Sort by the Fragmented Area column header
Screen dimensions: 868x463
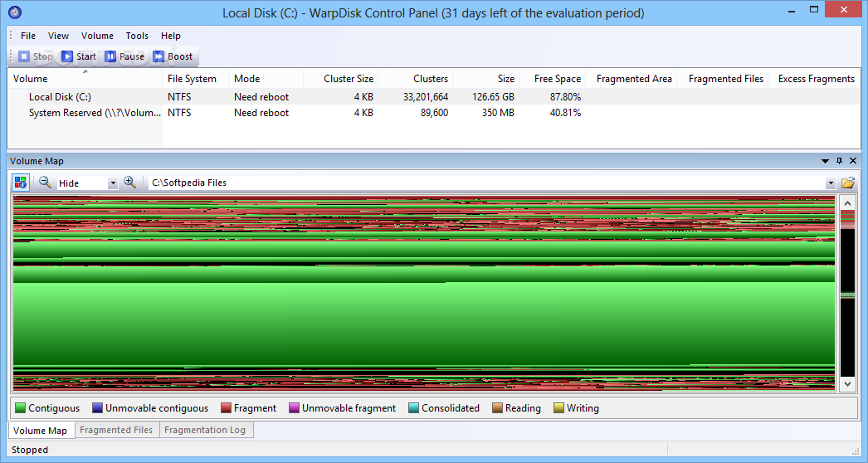pos(631,79)
